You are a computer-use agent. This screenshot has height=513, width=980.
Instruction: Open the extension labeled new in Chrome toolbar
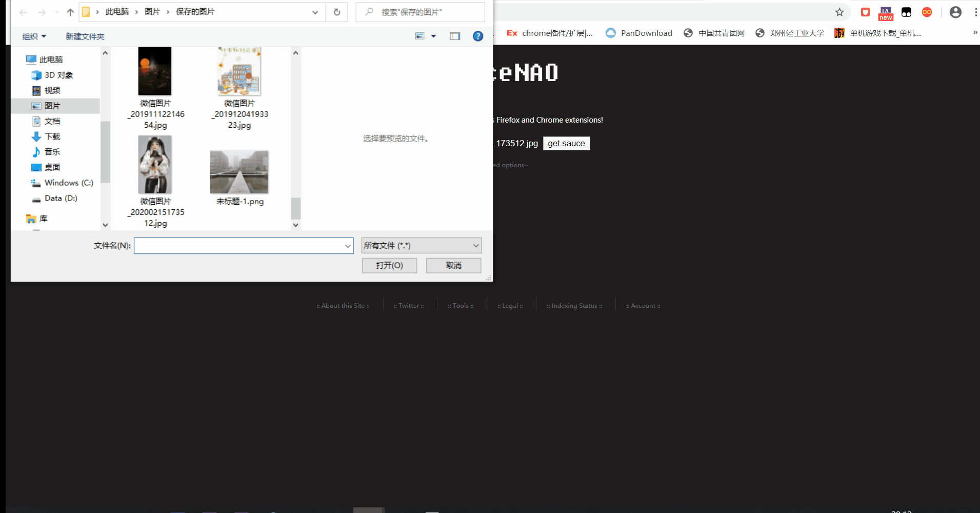click(x=886, y=13)
